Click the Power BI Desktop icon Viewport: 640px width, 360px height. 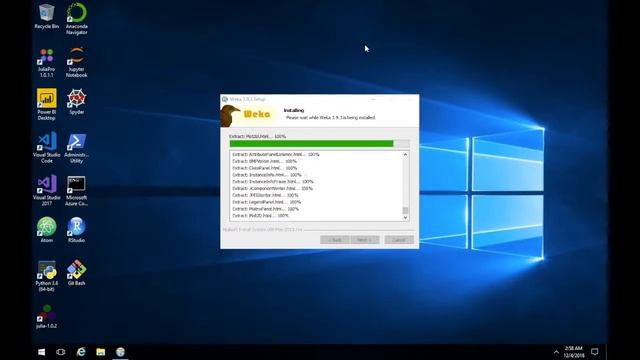tap(47, 104)
